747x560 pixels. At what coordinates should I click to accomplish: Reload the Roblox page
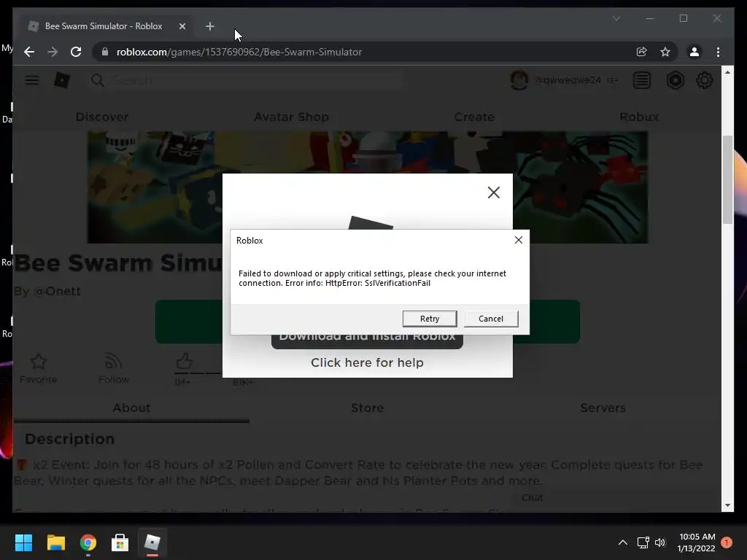click(76, 52)
